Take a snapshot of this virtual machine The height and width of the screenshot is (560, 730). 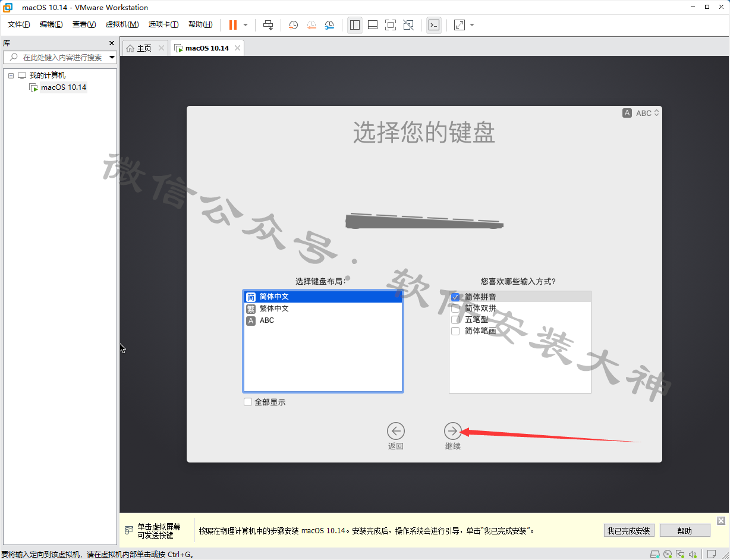pyautogui.click(x=293, y=25)
